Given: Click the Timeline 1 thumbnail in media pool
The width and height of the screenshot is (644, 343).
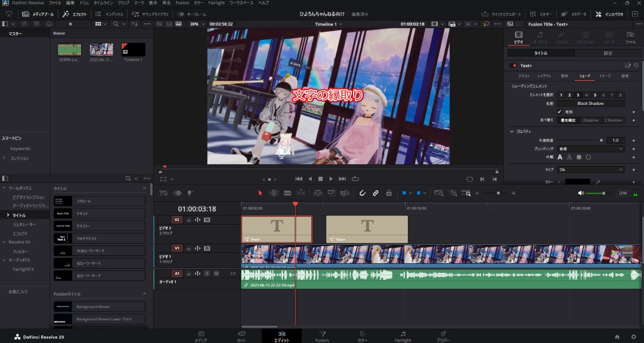Looking at the screenshot, I should pyautogui.click(x=133, y=51).
